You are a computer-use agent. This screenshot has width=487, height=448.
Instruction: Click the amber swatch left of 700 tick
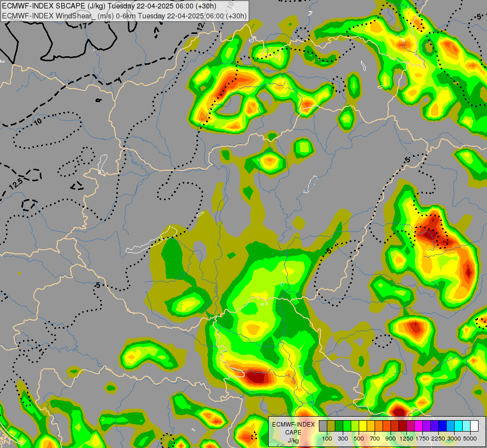pos(371,426)
